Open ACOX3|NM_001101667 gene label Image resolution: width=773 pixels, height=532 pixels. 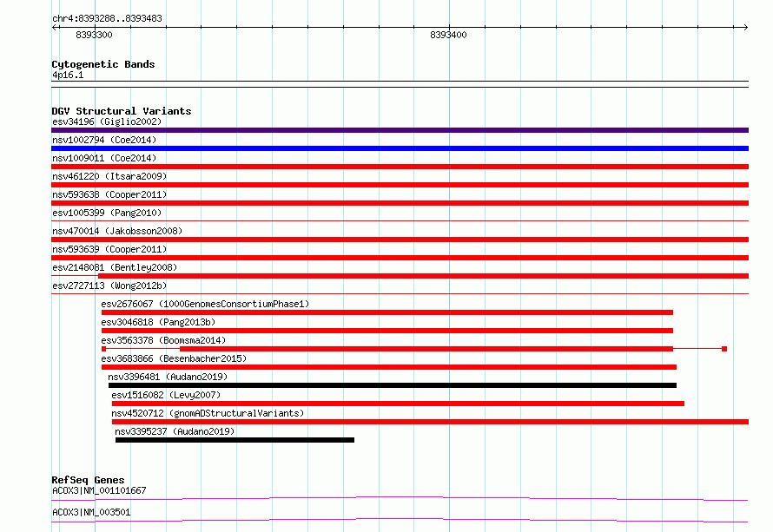click(x=99, y=490)
